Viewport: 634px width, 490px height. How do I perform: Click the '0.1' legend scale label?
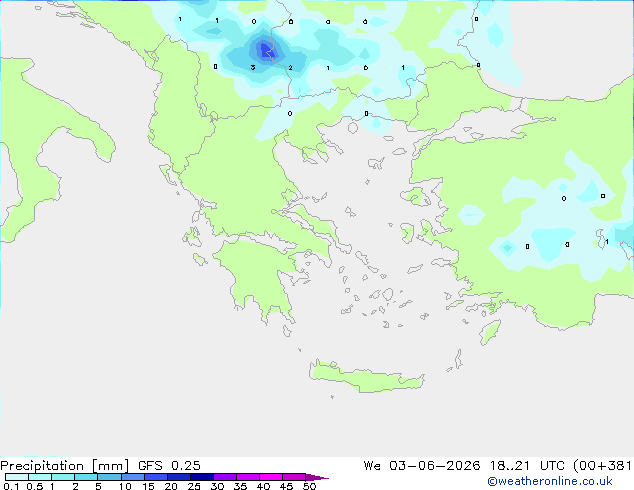[x=11, y=486]
